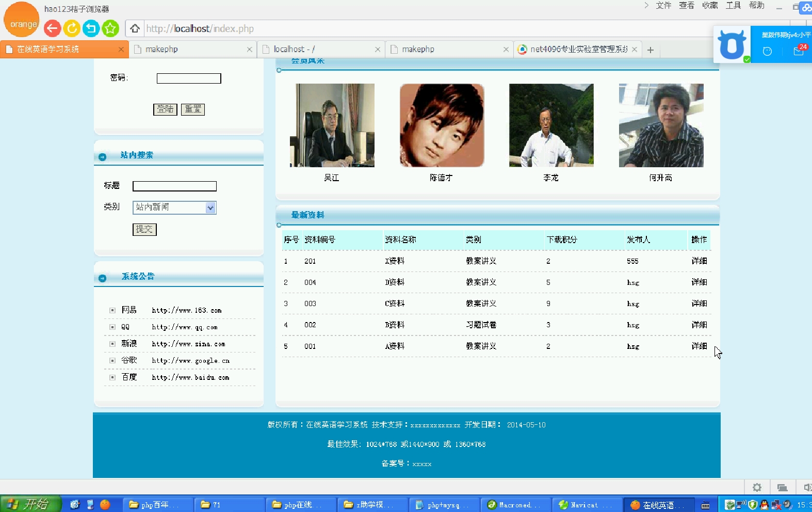Click the yellow refresh page button
The image size is (812, 512).
pos(72,28)
